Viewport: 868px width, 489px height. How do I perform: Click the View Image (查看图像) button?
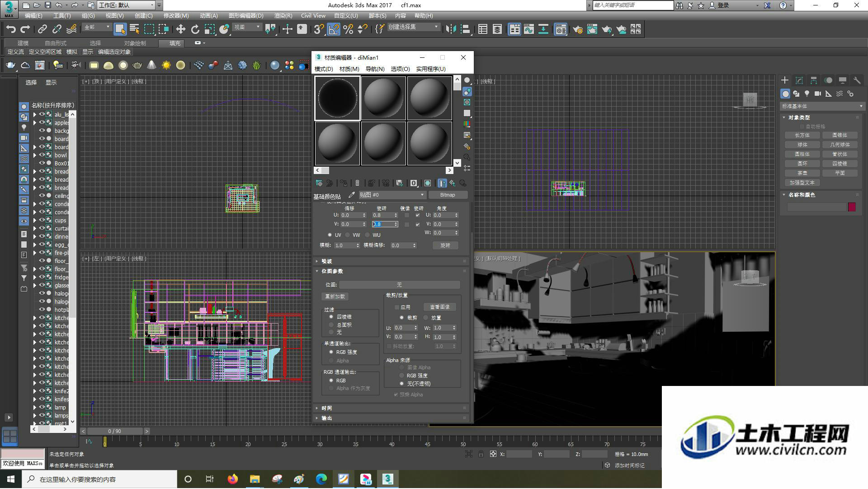[x=439, y=307]
